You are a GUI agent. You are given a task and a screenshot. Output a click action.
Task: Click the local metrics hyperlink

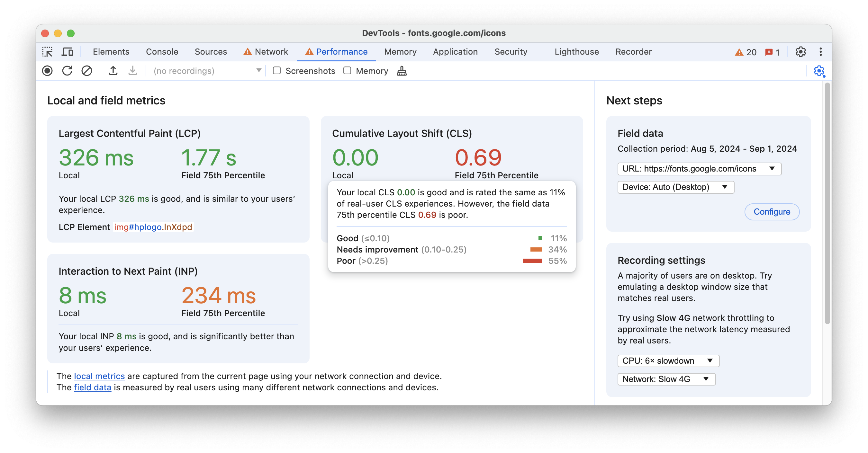(99, 376)
